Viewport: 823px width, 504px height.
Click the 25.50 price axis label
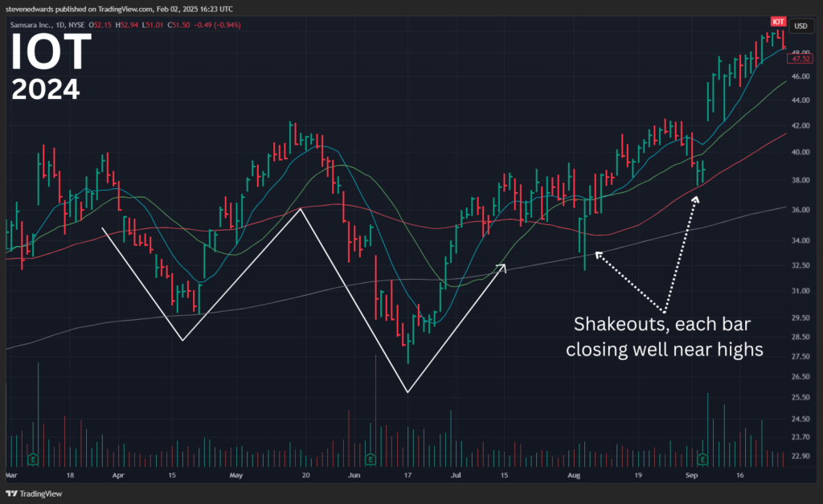(x=800, y=397)
